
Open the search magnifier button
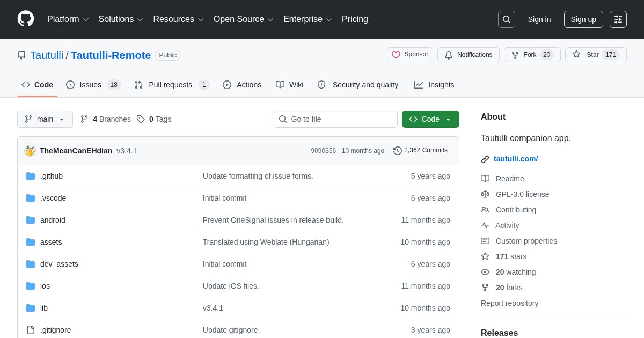pos(507,19)
